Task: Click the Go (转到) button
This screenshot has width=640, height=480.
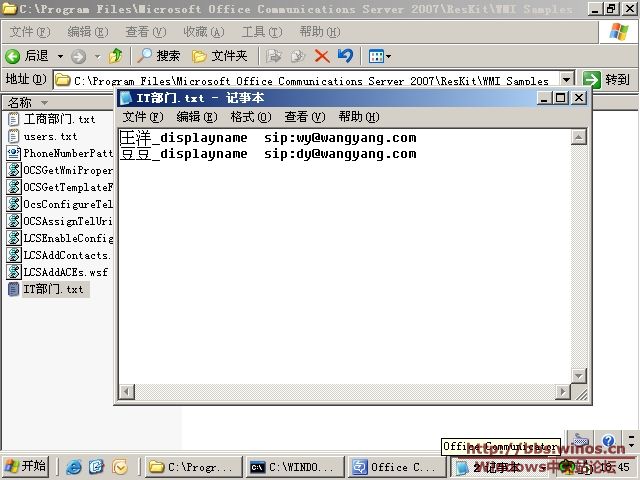Action: click(606, 80)
